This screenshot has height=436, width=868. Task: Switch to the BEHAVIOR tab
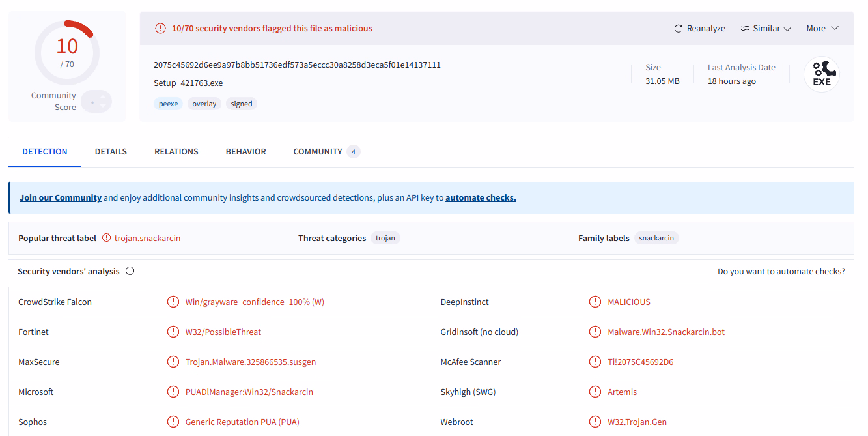click(x=245, y=151)
